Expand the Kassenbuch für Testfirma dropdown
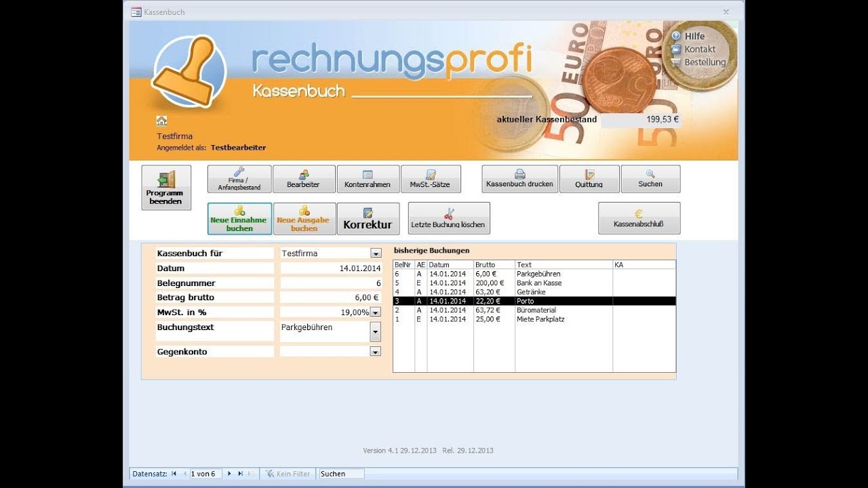Screen dimensions: 868x488 [x=375, y=253]
